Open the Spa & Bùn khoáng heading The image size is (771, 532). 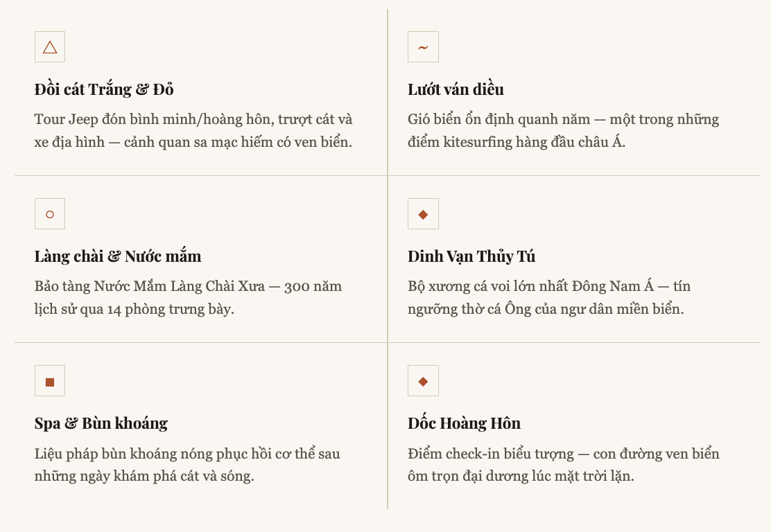tap(101, 423)
